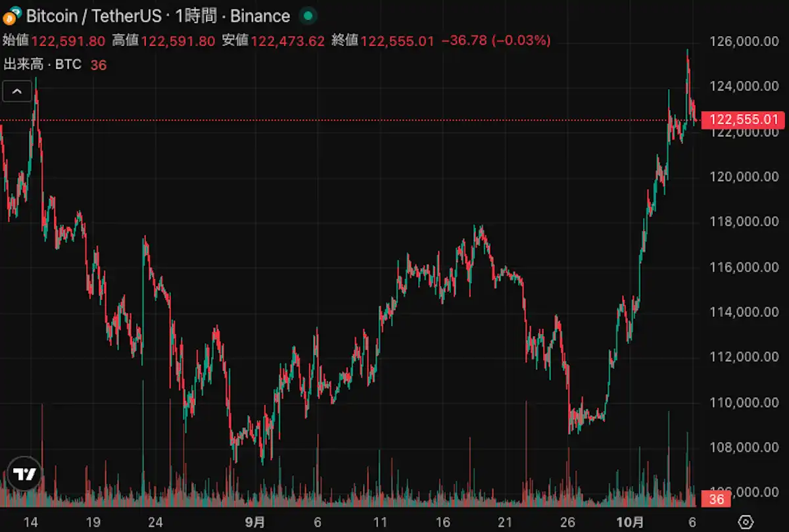Screen dimensions: 789x532
Task: Click the Bitcoin/Tether coin pair icon
Action: pos(12,15)
